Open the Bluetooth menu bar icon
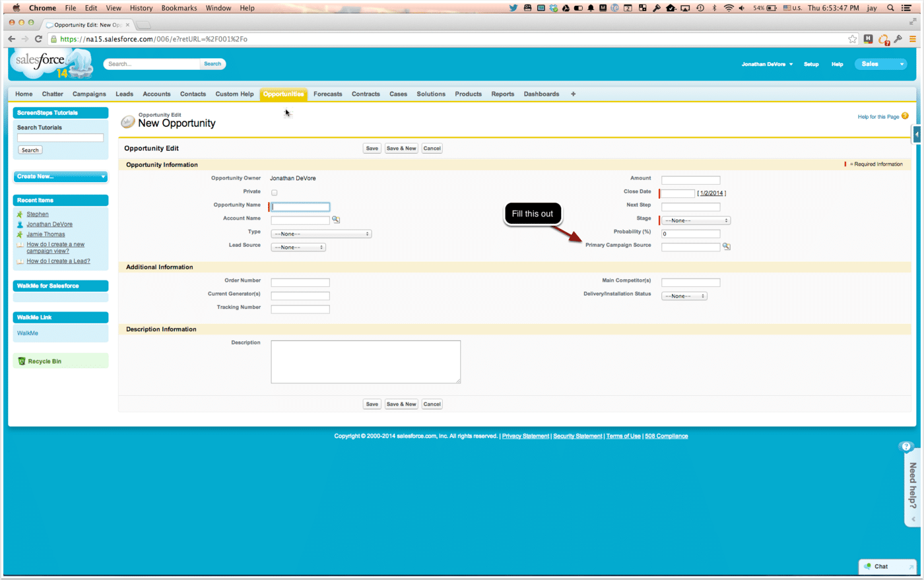This screenshot has height=580, width=924. click(x=714, y=8)
